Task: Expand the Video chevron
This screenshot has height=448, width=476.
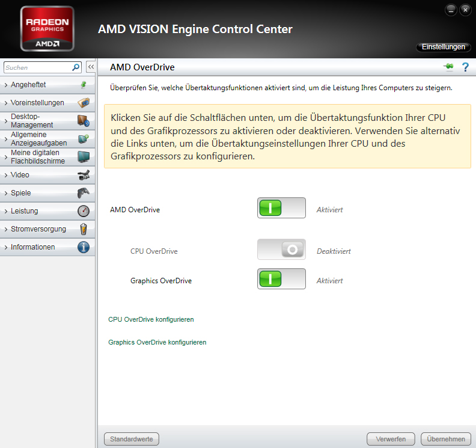Action: click(x=6, y=175)
